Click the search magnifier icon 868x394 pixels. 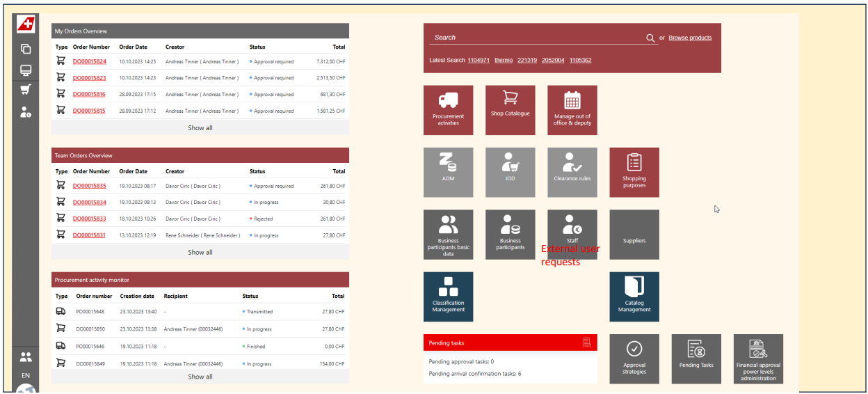point(650,38)
